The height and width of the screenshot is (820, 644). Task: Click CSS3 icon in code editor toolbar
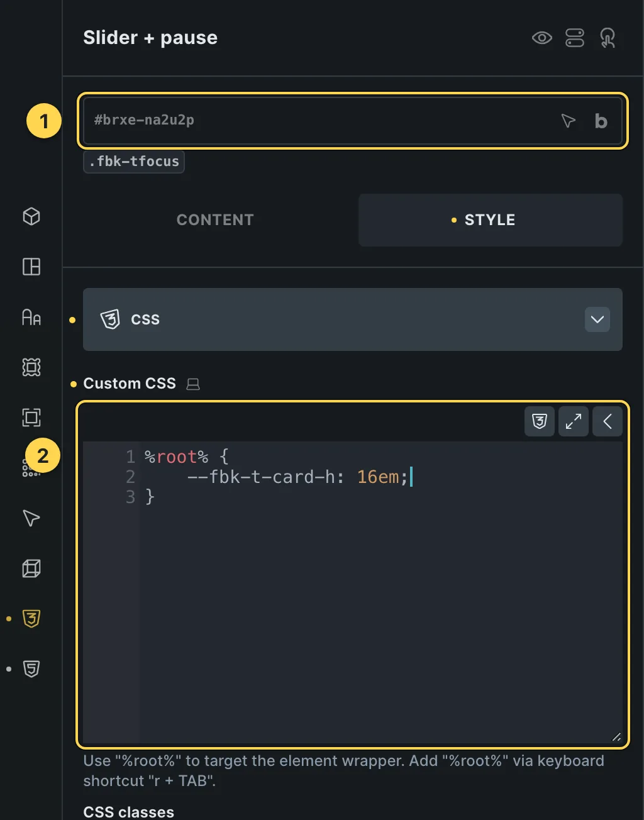pyautogui.click(x=540, y=421)
